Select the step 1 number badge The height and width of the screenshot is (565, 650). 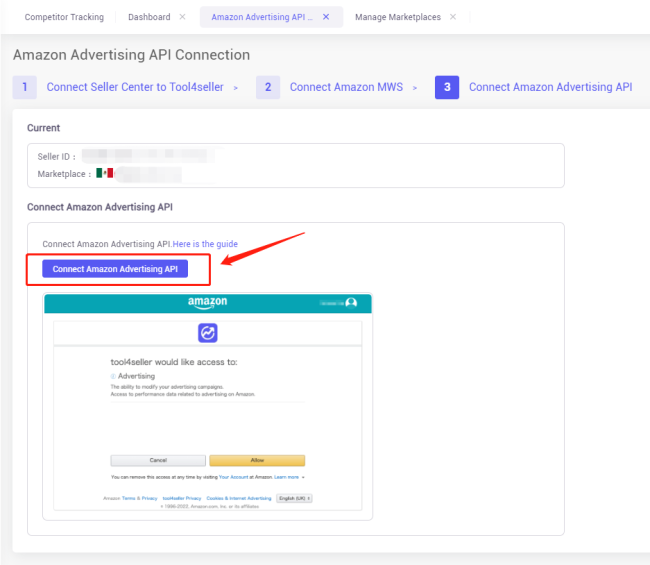click(x=25, y=87)
